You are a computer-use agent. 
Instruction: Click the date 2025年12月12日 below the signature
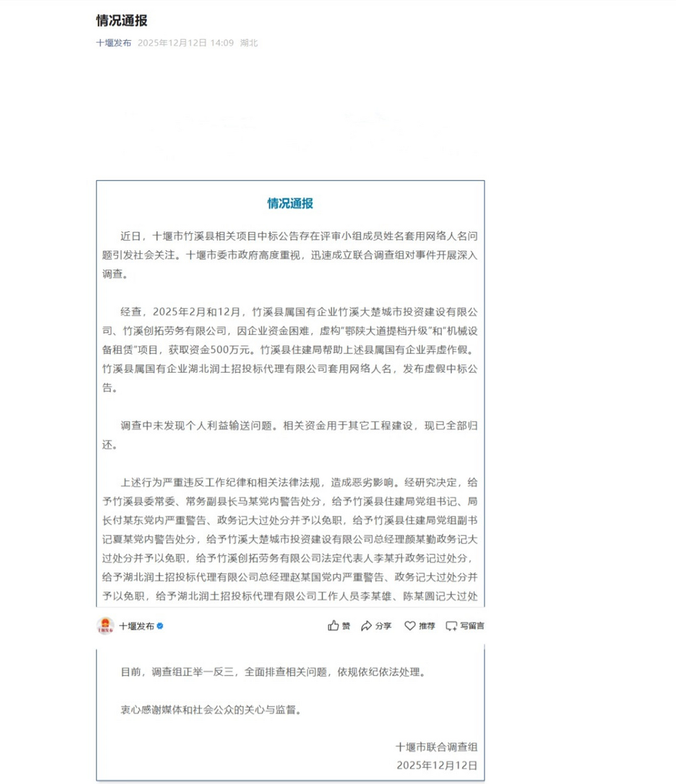(x=436, y=765)
